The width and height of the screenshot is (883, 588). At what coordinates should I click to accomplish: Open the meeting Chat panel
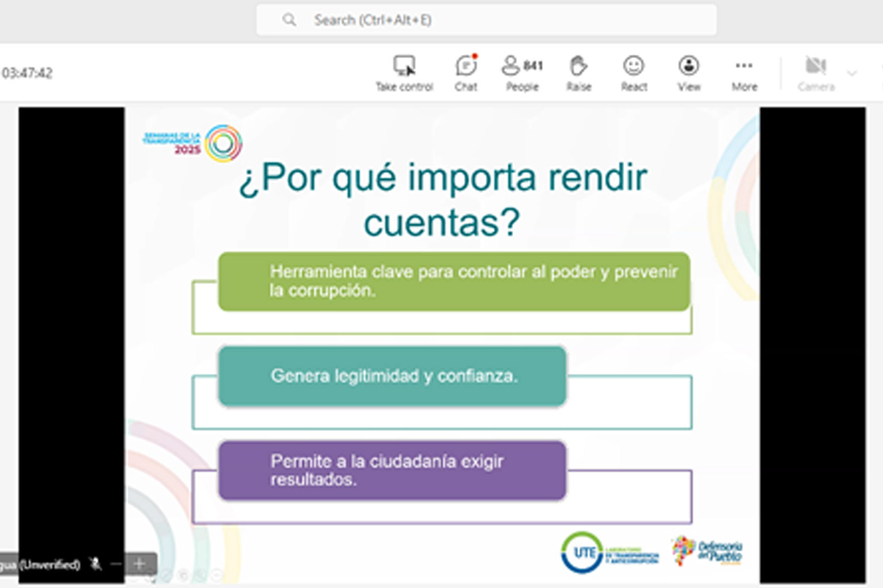click(466, 73)
